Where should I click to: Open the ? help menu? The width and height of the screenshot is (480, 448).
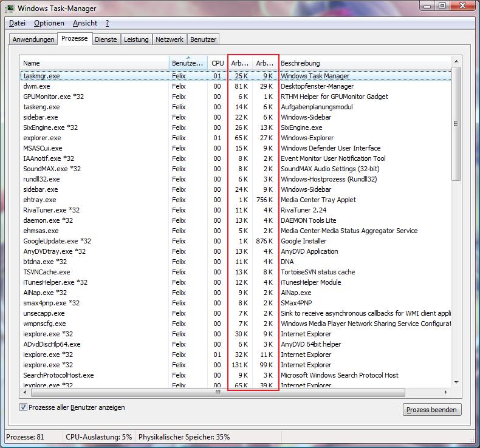(x=107, y=23)
